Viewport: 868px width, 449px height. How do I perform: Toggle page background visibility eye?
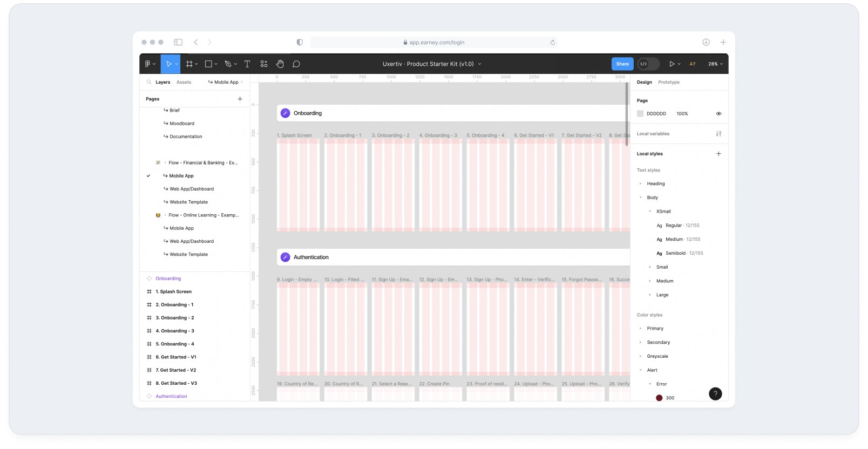pyautogui.click(x=718, y=114)
